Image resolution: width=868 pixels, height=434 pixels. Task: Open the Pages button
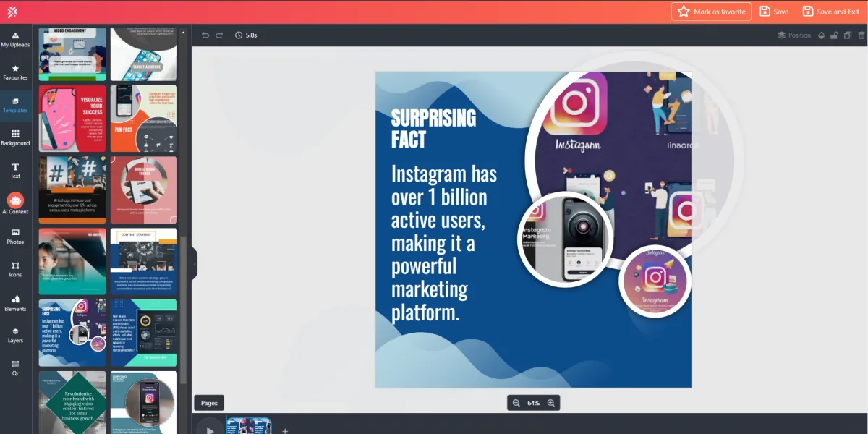pyautogui.click(x=209, y=403)
